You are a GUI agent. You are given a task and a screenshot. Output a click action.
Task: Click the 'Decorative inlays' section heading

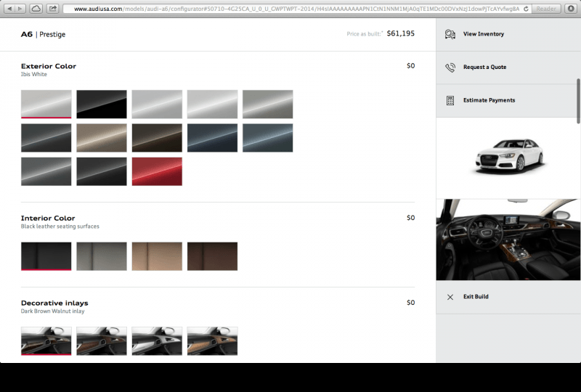coord(54,303)
